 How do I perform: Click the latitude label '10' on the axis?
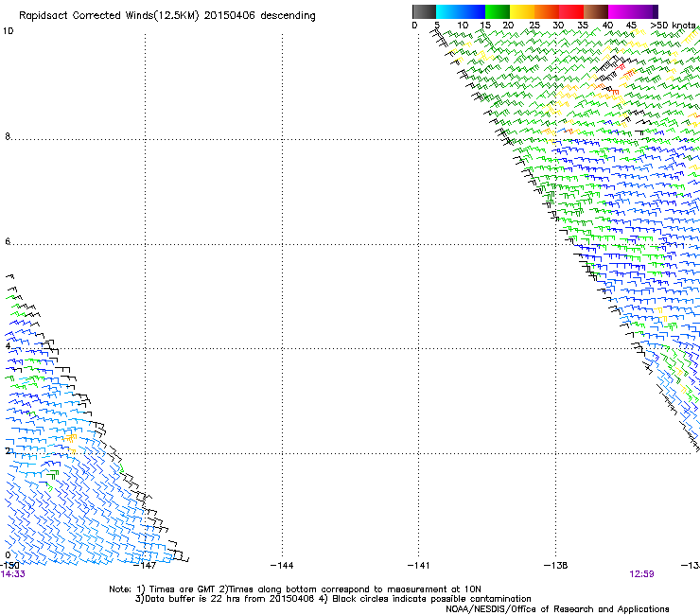tap(8, 31)
